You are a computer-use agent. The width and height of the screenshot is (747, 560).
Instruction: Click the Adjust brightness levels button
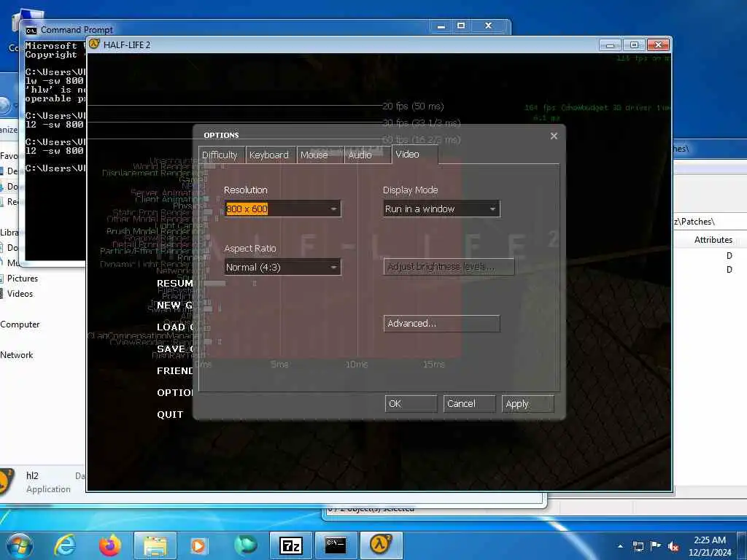(x=449, y=267)
